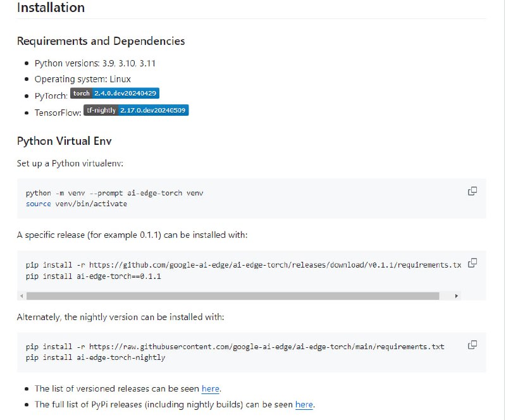Open the PyPi releases 'here' link
Viewport: 506px width, 420px height.
point(304,404)
